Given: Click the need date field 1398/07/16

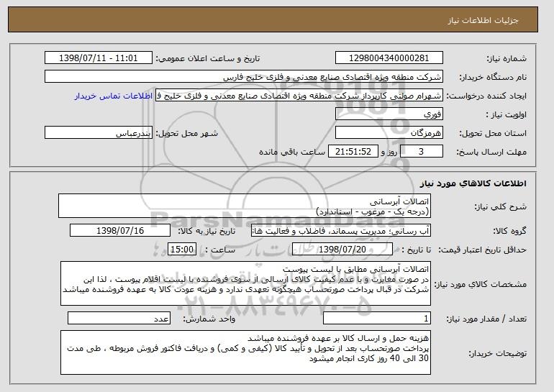Looking at the screenshot, I should [x=120, y=231].
